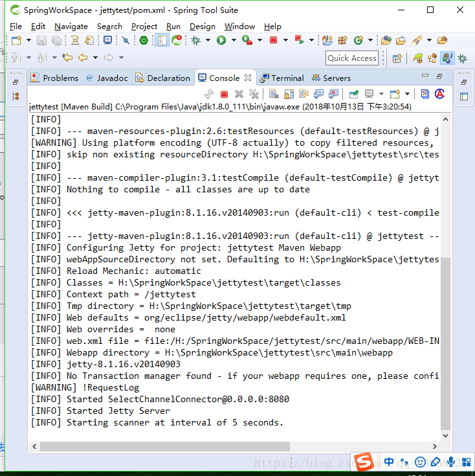Open a Terminal from main toolbar monitor icon
This screenshot has height=476, width=475.
point(107,40)
